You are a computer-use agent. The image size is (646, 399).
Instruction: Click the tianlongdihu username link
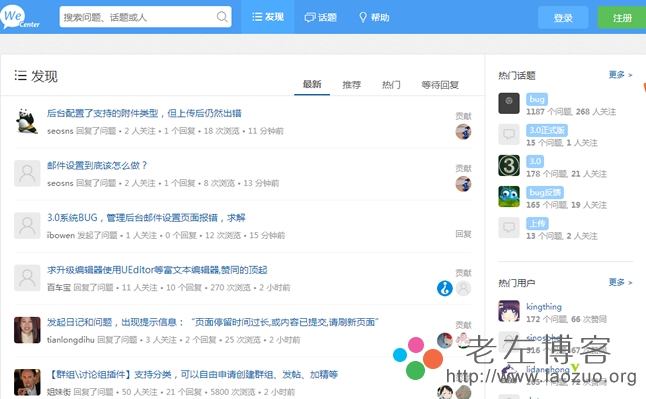pos(70,340)
